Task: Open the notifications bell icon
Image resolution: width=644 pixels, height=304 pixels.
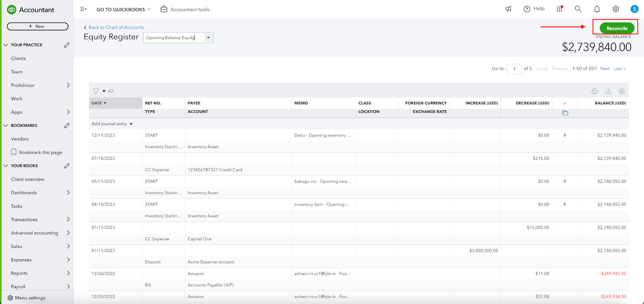Action: click(x=597, y=9)
